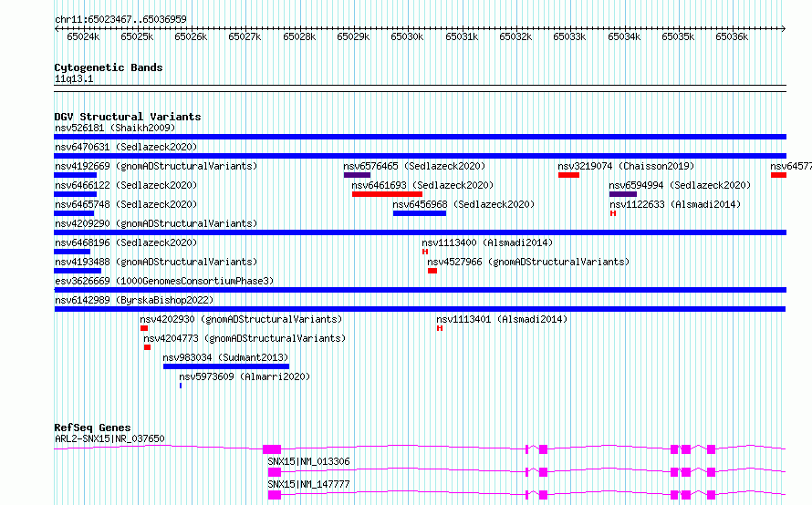
Task: Click the 65024k ruler position label
Action: pos(83,36)
